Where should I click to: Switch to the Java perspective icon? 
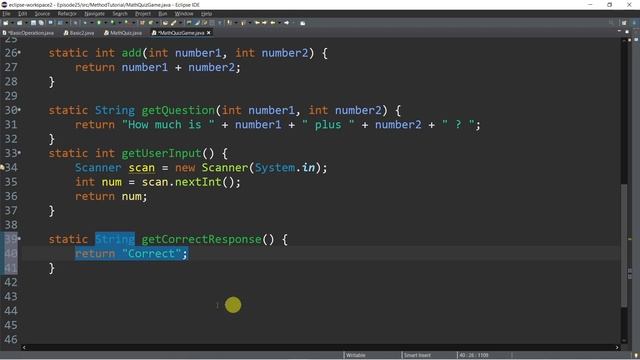(x=634, y=23)
